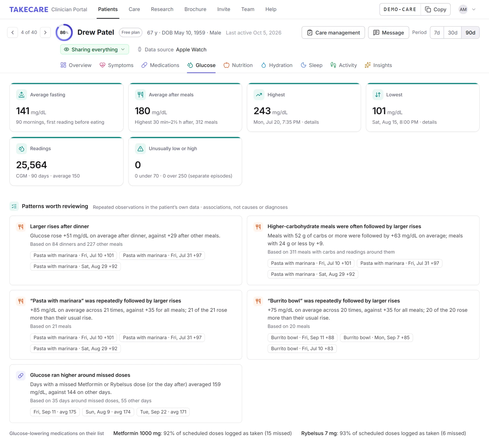Open details link for Highest reading

tap(311, 122)
